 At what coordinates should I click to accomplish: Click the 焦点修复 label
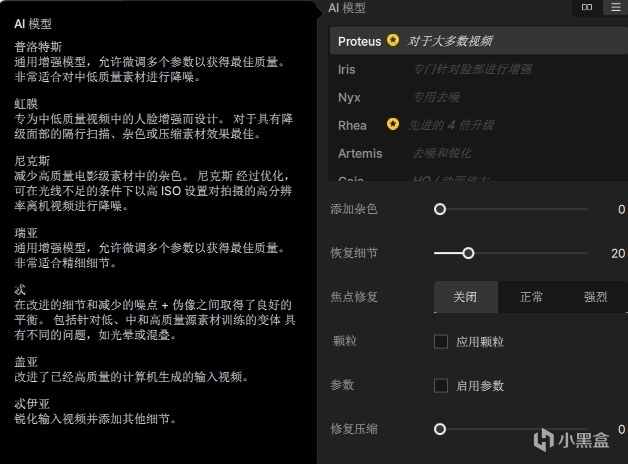(354, 297)
